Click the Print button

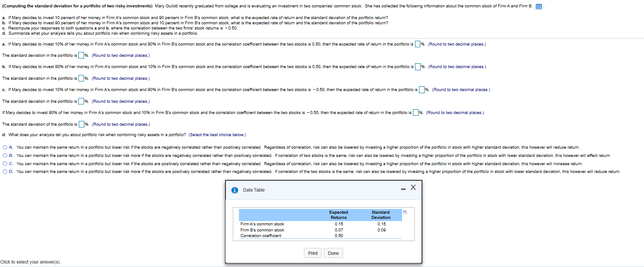(x=312, y=253)
